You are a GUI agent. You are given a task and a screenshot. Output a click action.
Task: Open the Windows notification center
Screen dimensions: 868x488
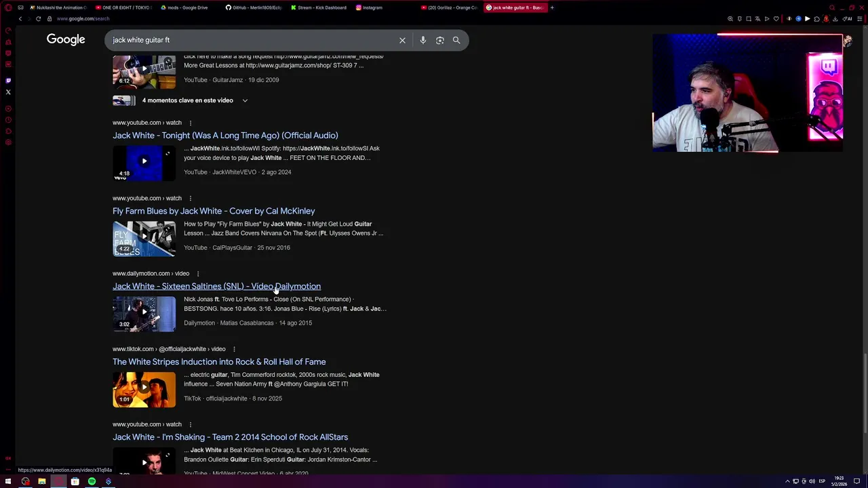point(857,481)
